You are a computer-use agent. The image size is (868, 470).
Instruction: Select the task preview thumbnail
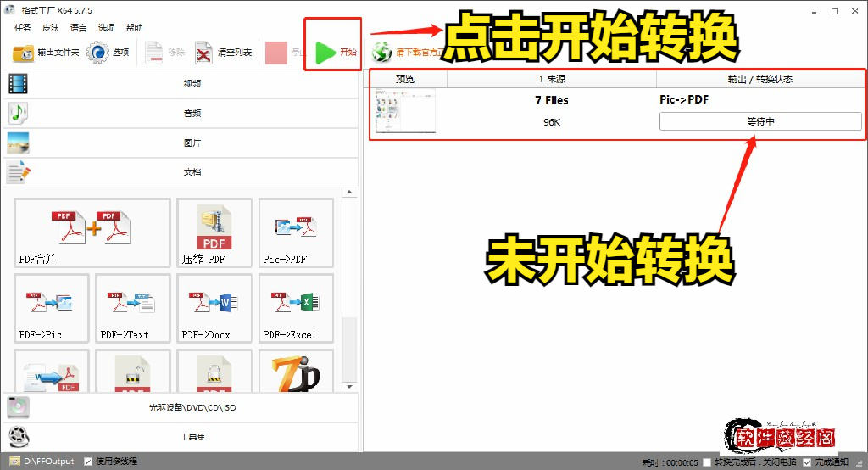tap(405, 112)
